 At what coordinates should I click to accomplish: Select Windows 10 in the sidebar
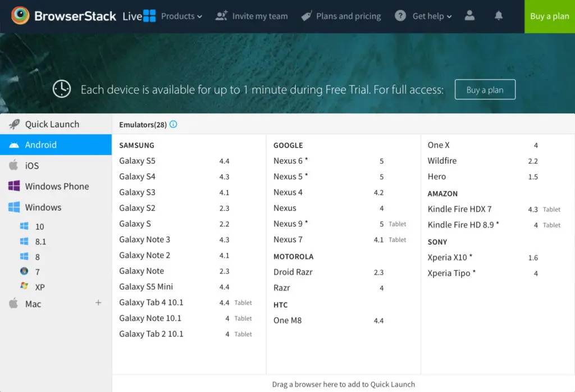(40, 227)
